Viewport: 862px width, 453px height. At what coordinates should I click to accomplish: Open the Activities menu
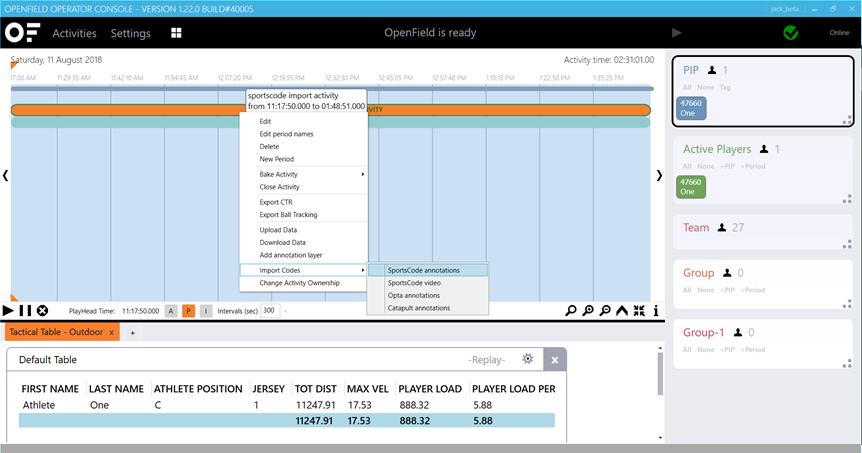[x=74, y=33]
